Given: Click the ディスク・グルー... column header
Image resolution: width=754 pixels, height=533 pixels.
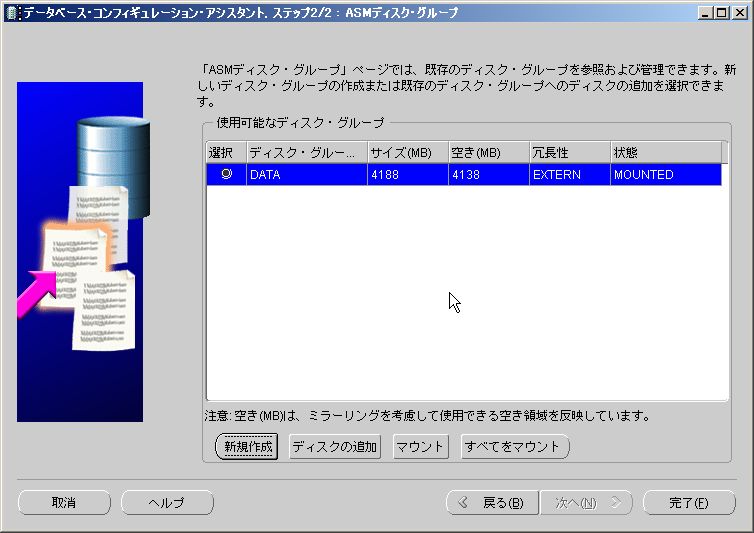Looking at the screenshot, I should [x=307, y=153].
